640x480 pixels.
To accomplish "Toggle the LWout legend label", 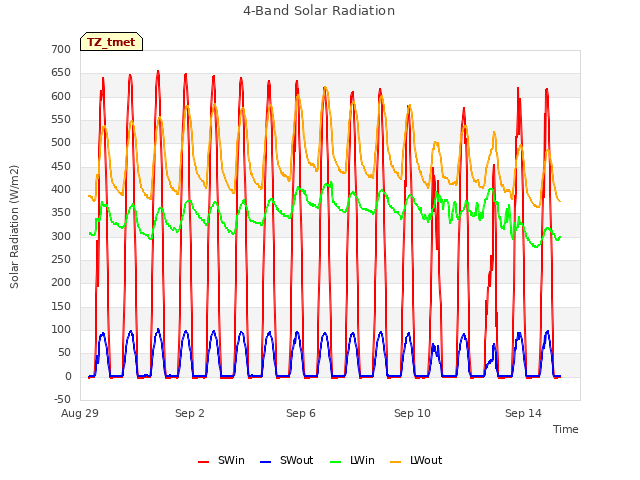I will point(426,460).
